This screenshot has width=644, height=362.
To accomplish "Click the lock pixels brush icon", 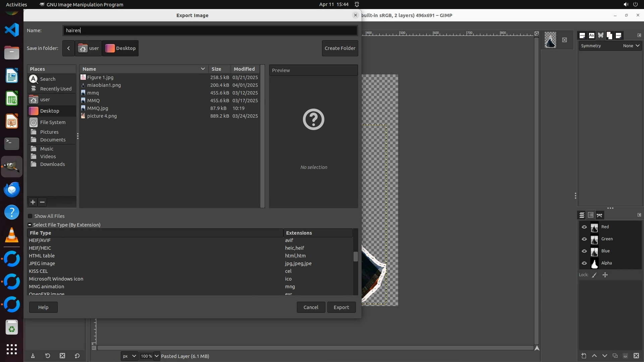I will (x=594, y=275).
